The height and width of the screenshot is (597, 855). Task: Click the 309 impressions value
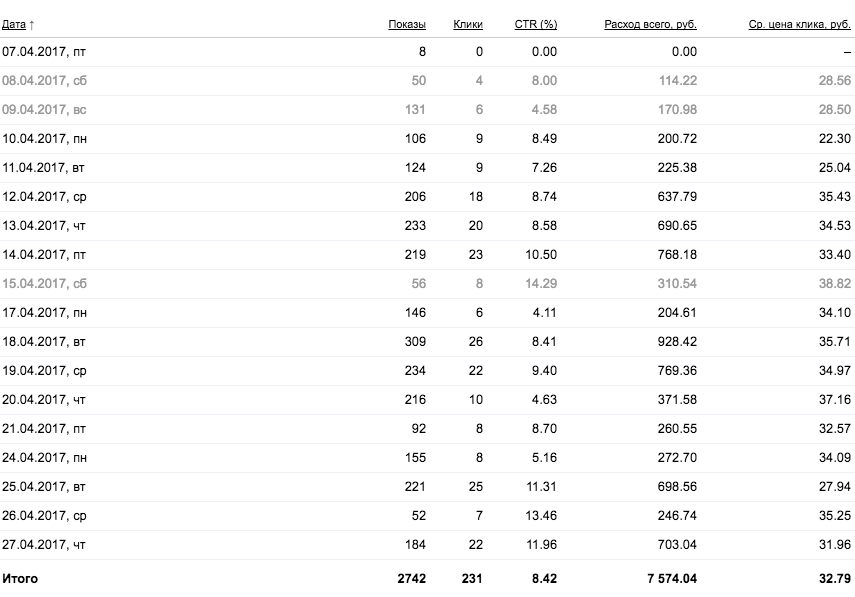[415, 342]
